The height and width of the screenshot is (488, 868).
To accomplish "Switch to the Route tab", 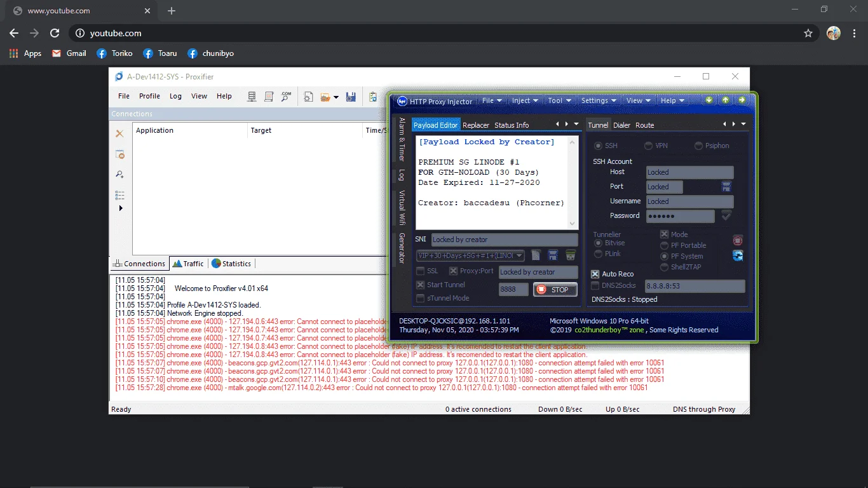I will 645,125.
